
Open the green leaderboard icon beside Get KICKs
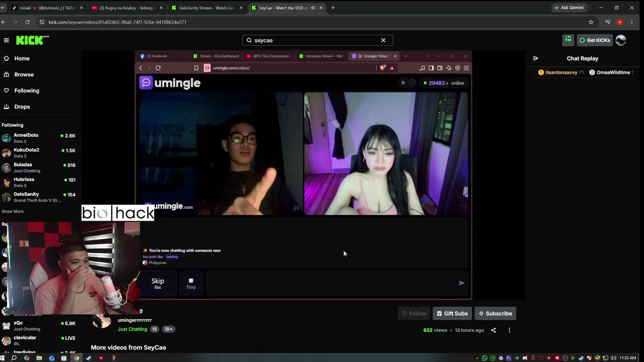[568, 40]
